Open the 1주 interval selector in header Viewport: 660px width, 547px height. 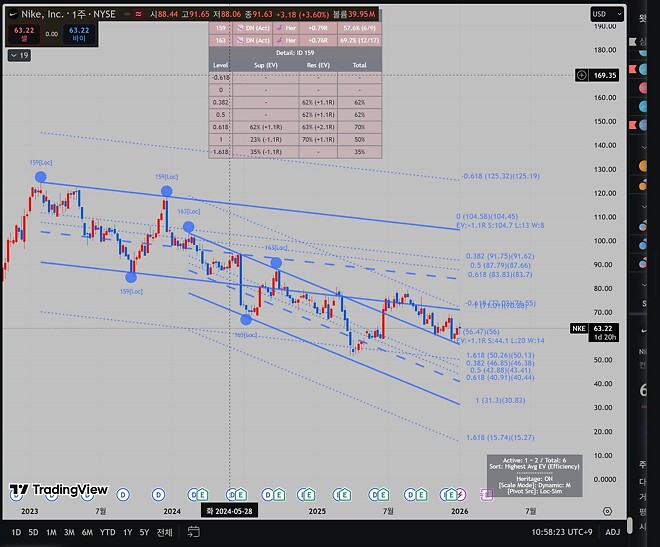(79, 14)
